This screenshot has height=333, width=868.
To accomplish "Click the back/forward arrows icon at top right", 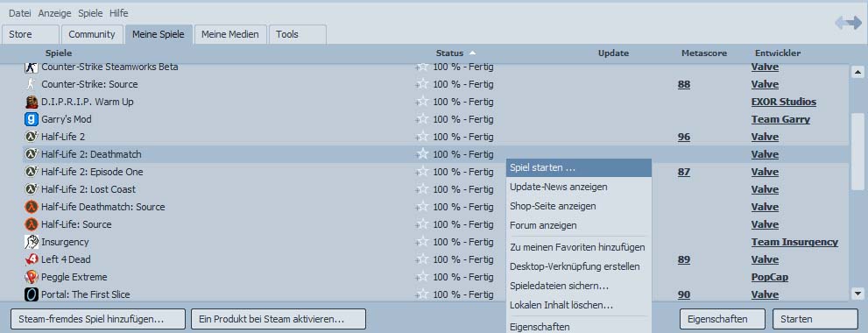I will pos(848,23).
